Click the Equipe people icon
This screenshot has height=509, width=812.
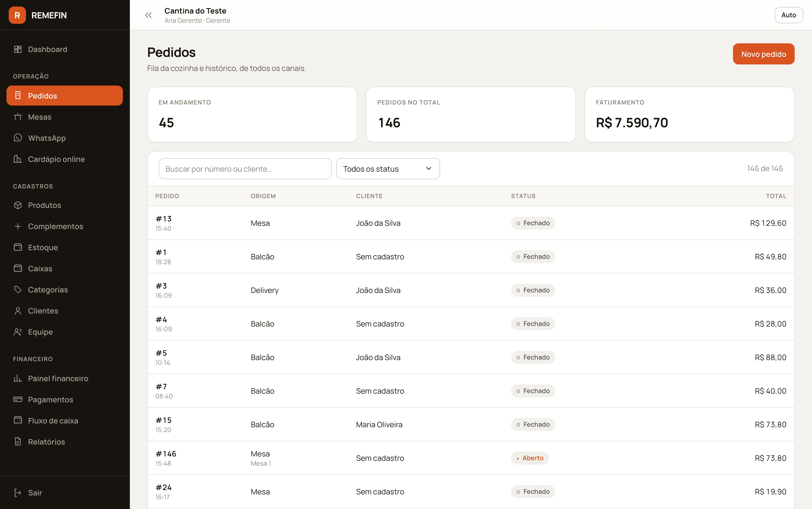[18, 332]
